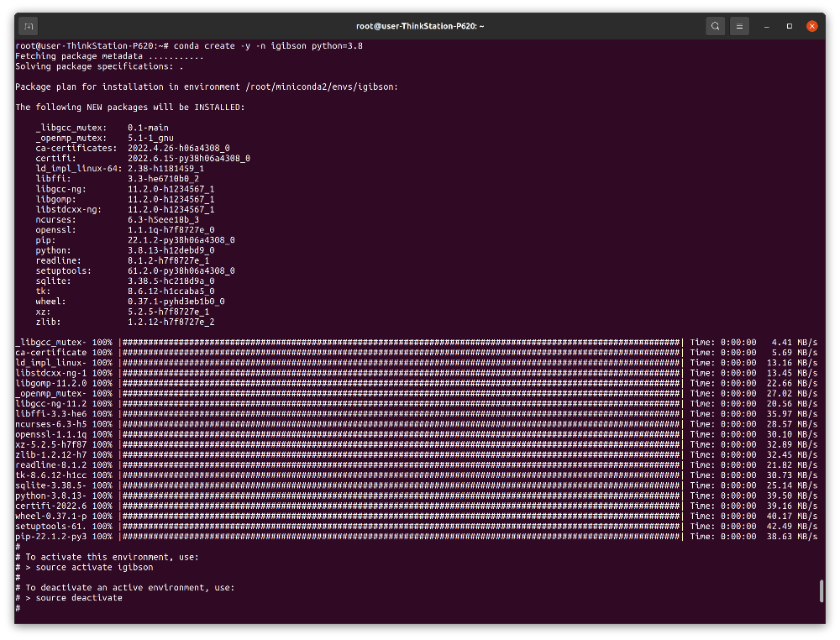Click python 3.8.13 package plan line
The height and width of the screenshot is (640, 840).
pos(125,250)
